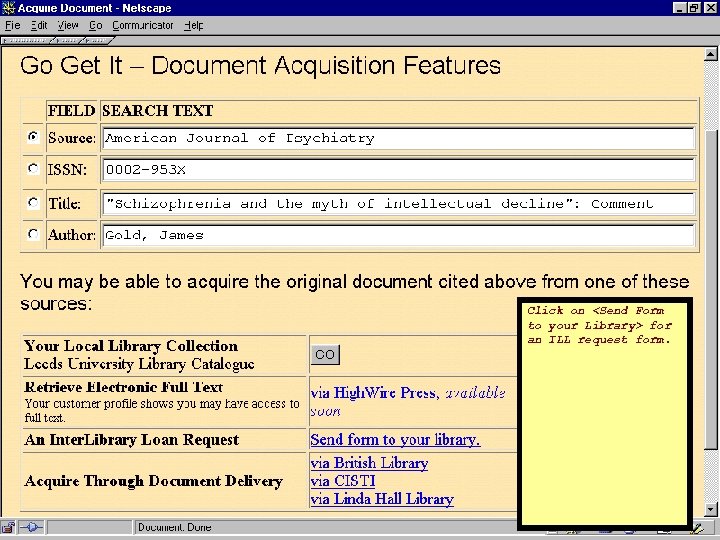Click the 'An InterLibrary Loan Request' label
This screenshot has width=720, height=540.
[x=132, y=440]
